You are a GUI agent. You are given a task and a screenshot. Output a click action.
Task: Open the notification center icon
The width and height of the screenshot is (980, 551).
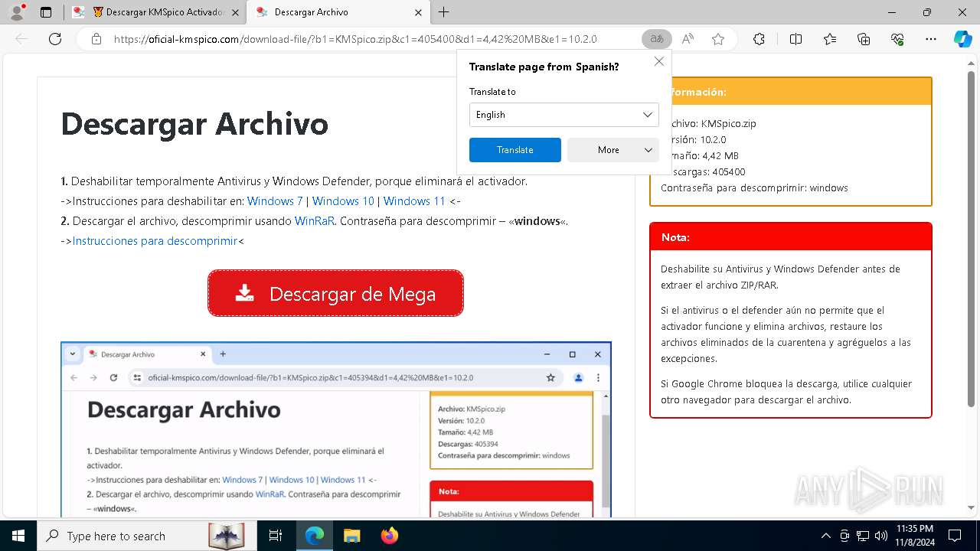tap(955, 536)
